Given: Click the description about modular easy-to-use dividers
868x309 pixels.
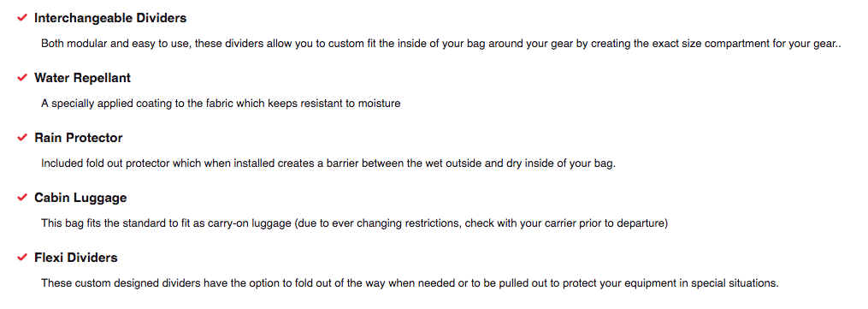Looking at the screenshot, I should [441, 44].
